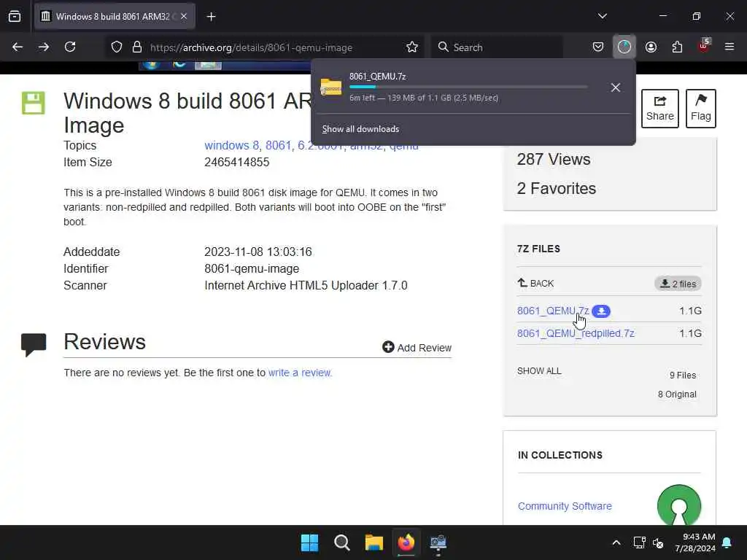This screenshot has height=560, width=747.
Task: Toggle the downloads panel button
Action: (624, 47)
